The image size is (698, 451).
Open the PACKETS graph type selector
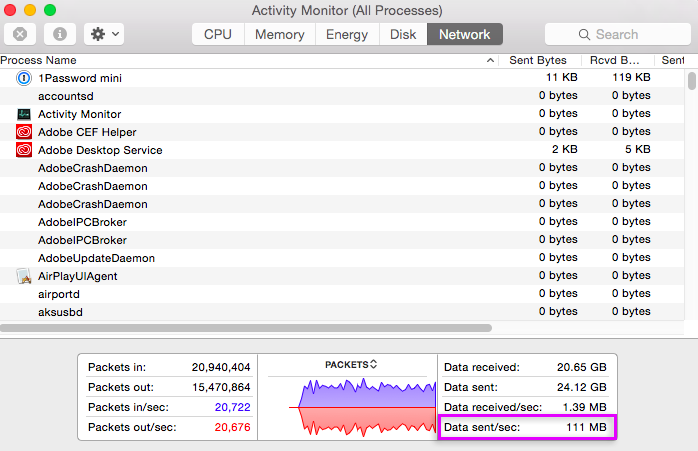coord(351,365)
